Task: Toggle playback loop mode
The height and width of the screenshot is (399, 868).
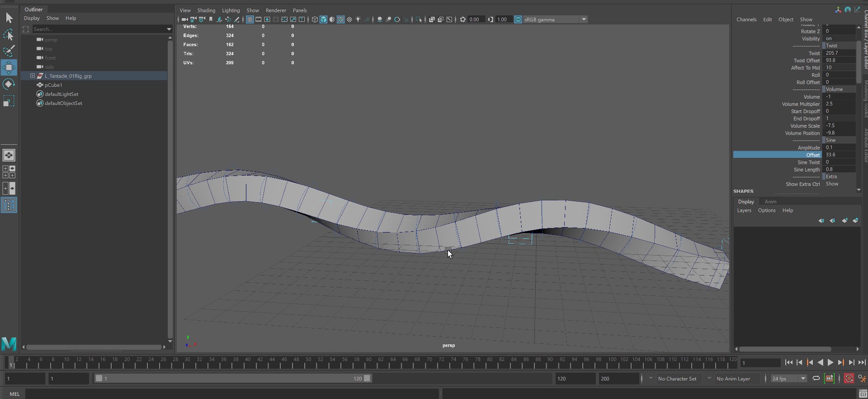Action: point(816,379)
